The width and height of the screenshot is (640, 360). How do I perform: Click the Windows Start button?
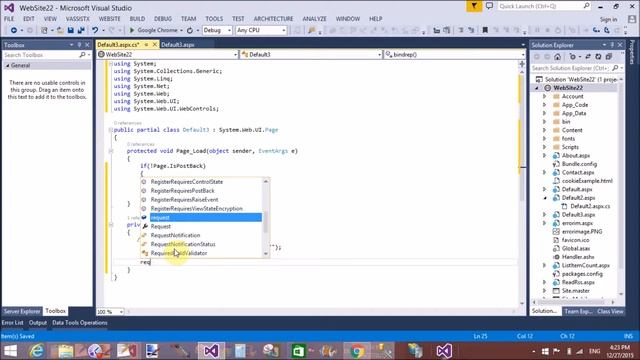tap(10, 351)
